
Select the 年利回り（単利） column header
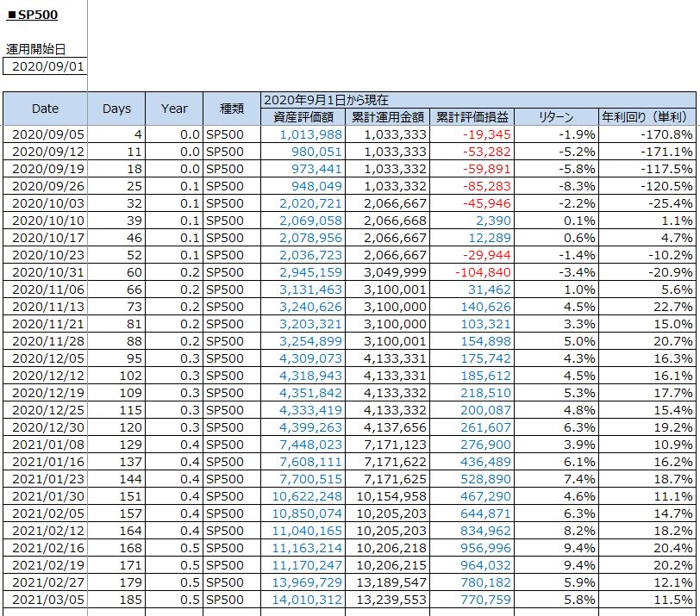coord(647,117)
